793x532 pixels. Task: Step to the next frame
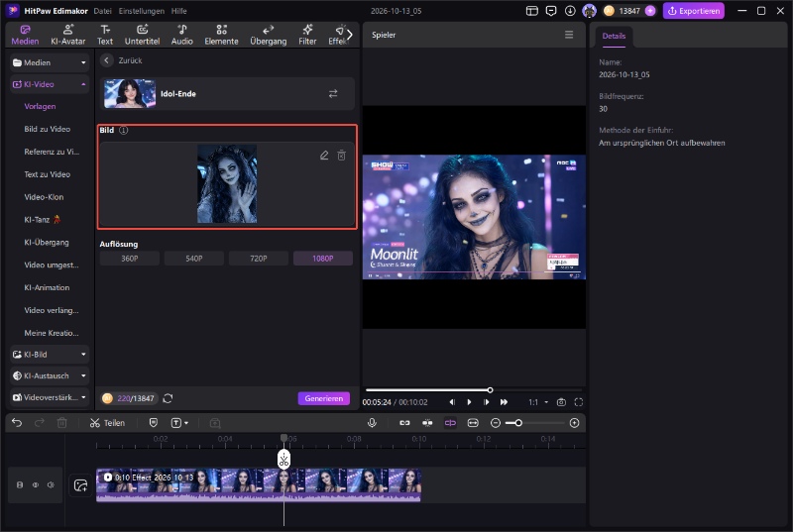coord(487,402)
